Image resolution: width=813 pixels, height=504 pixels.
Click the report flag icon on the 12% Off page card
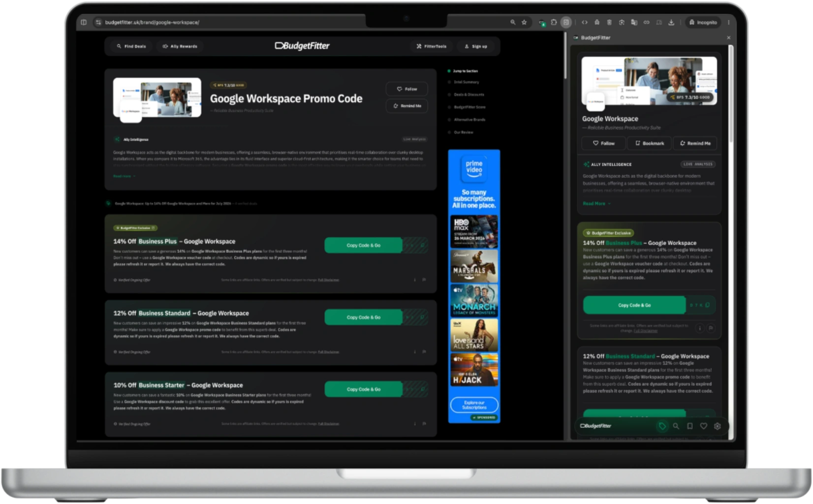424,351
